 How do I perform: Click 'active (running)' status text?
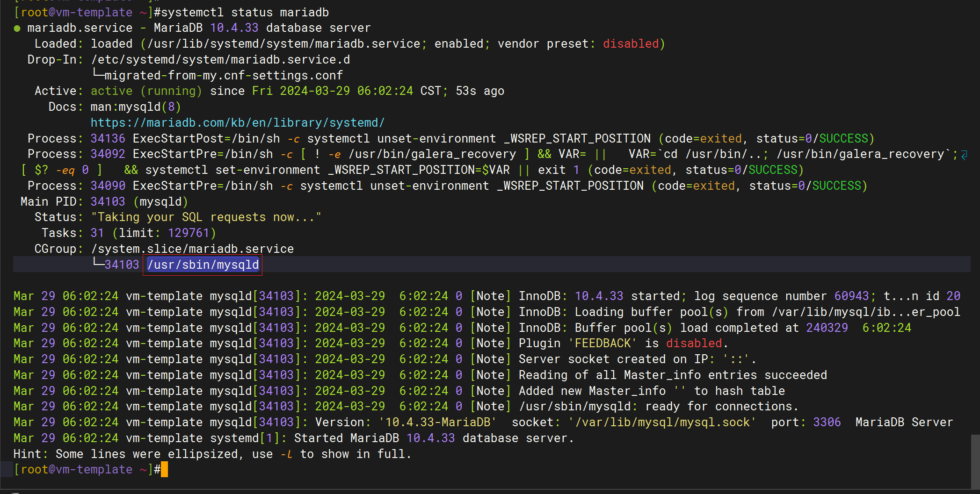click(x=146, y=91)
